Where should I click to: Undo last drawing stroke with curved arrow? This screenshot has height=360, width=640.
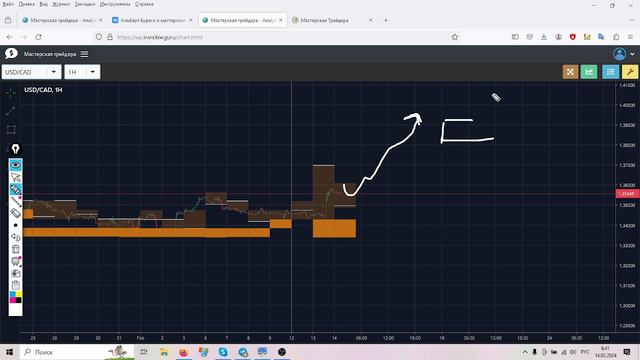[16, 237]
